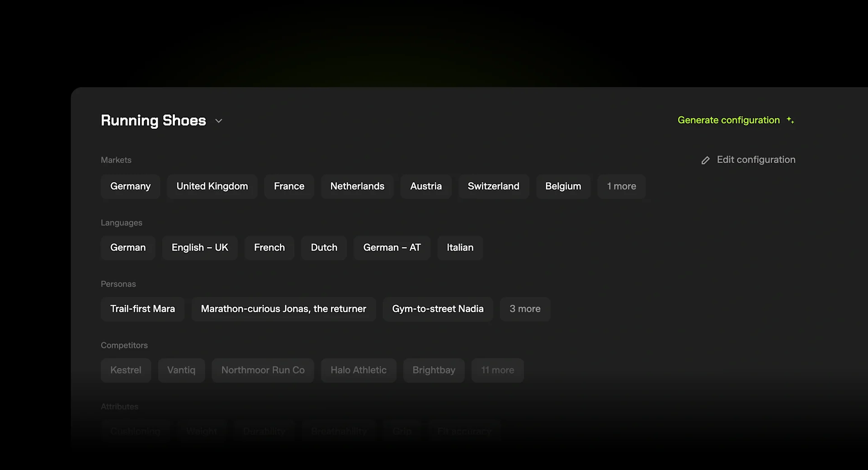Select the Vantiq competitor chip
The height and width of the screenshot is (470, 868).
[181, 371]
